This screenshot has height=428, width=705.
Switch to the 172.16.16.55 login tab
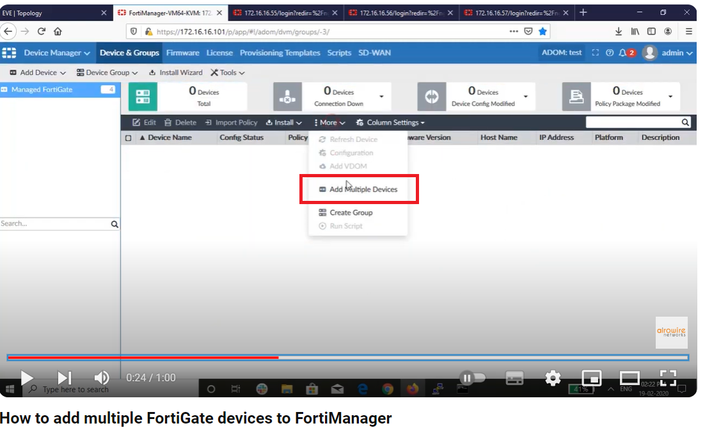tap(286, 13)
